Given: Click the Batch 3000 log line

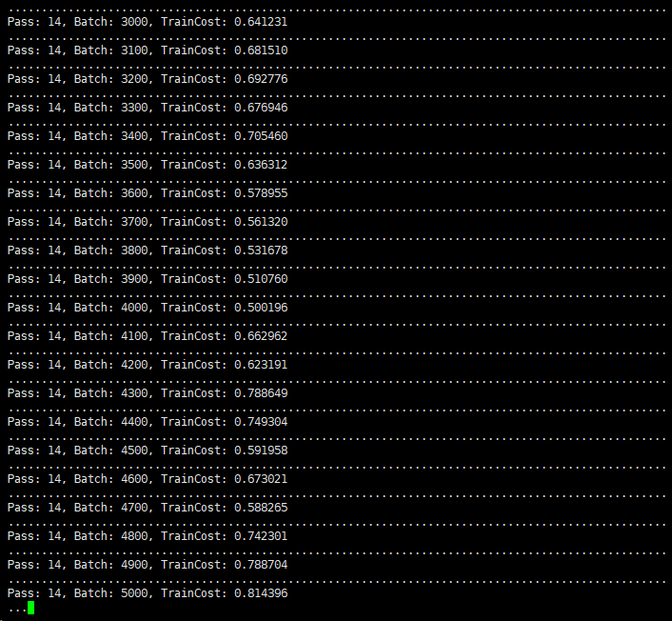Looking at the screenshot, I should 148,22.
